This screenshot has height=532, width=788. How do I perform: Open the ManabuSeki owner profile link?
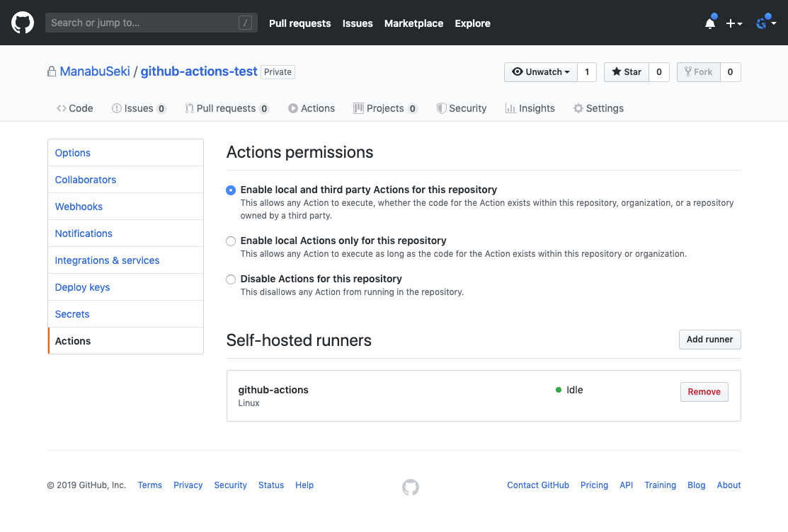click(95, 71)
